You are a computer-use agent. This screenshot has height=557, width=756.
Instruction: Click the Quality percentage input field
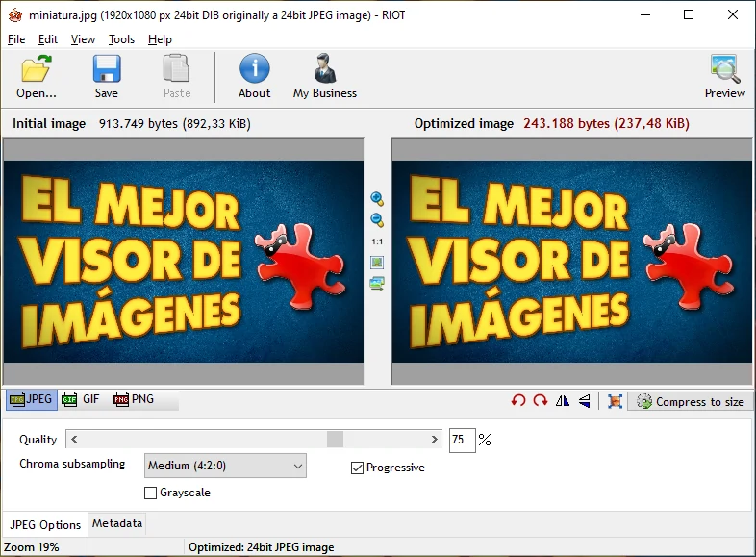(462, 440)
